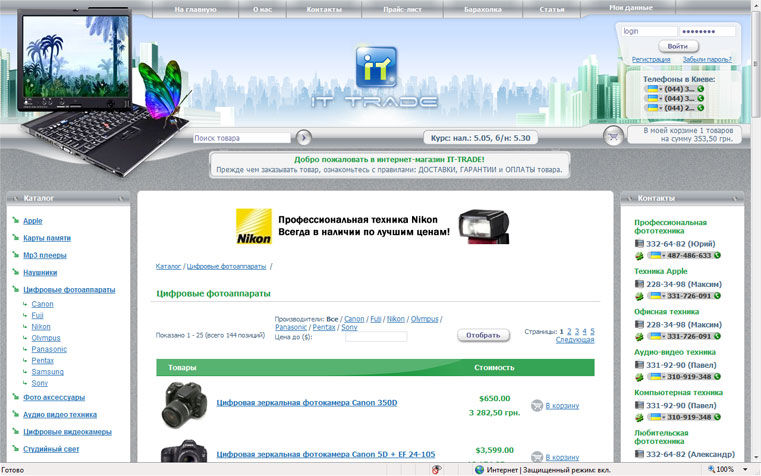This screenshot has height=476, width=761.
Task: Open the shopping cart icon in header
Action: [x=613, y=136]
